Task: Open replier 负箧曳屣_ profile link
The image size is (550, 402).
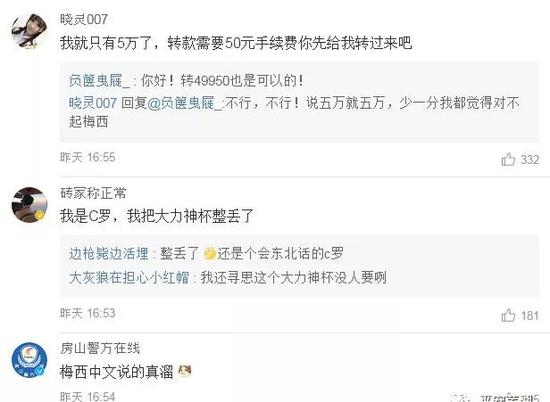Action: pyautogui.click(x=99, y=81)
